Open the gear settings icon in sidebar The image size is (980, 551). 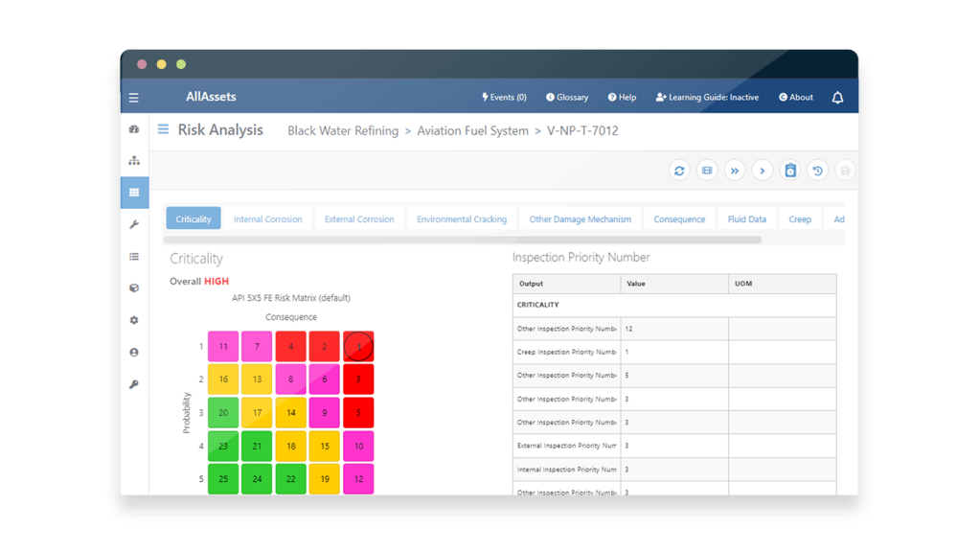[134, 320]
